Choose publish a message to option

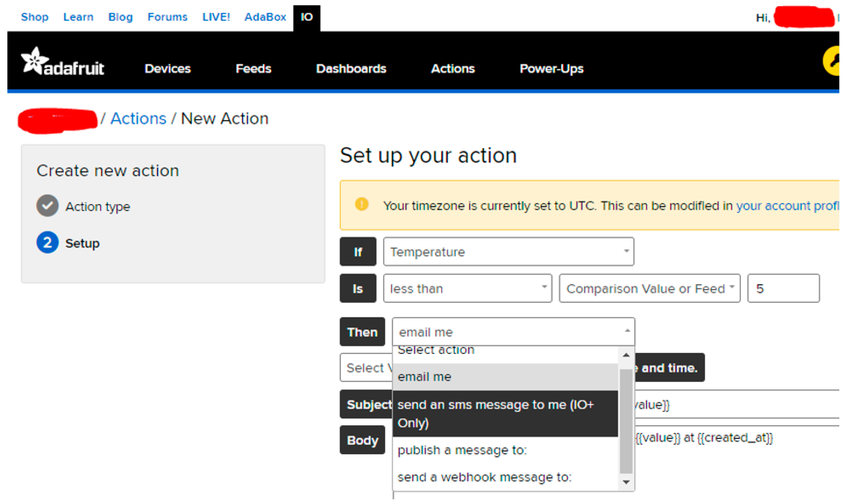[x=462, y=450]
